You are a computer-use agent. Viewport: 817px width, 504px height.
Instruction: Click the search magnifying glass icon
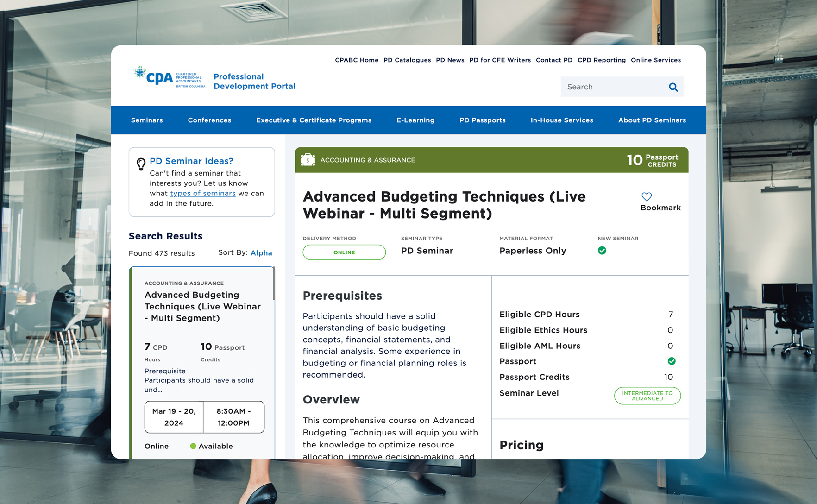pyautogui.click(x=673, y=87)
